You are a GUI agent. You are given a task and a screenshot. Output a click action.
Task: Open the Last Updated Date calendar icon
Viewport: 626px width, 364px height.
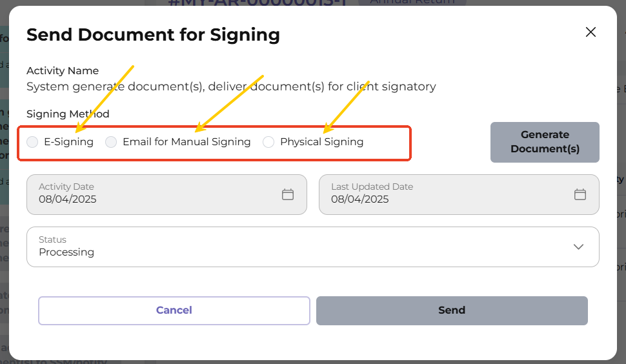(580, 194)
